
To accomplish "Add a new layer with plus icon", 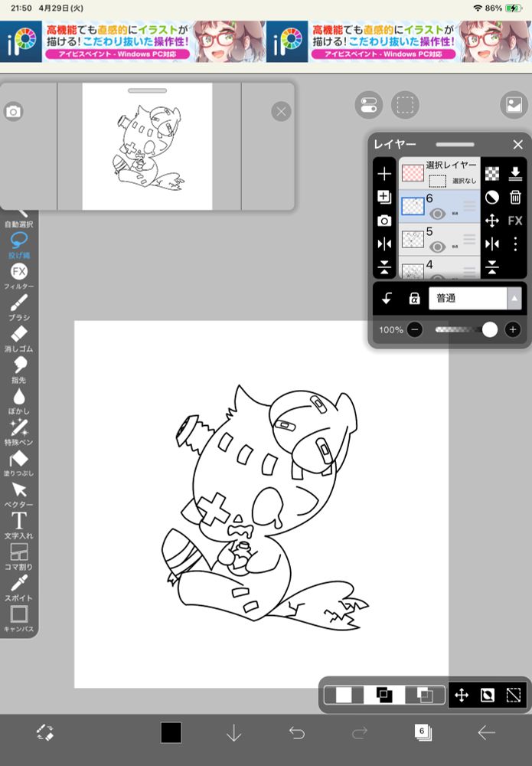I will click(x=384, y=173).
